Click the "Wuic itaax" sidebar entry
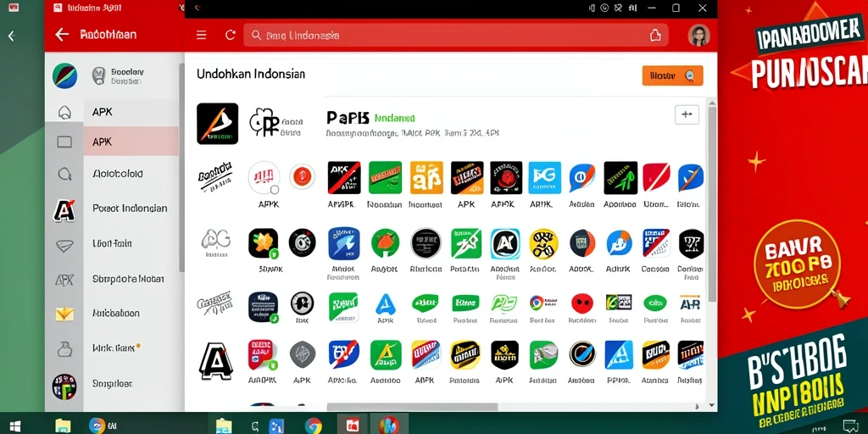Screen dimensions: 868x434 114,348
